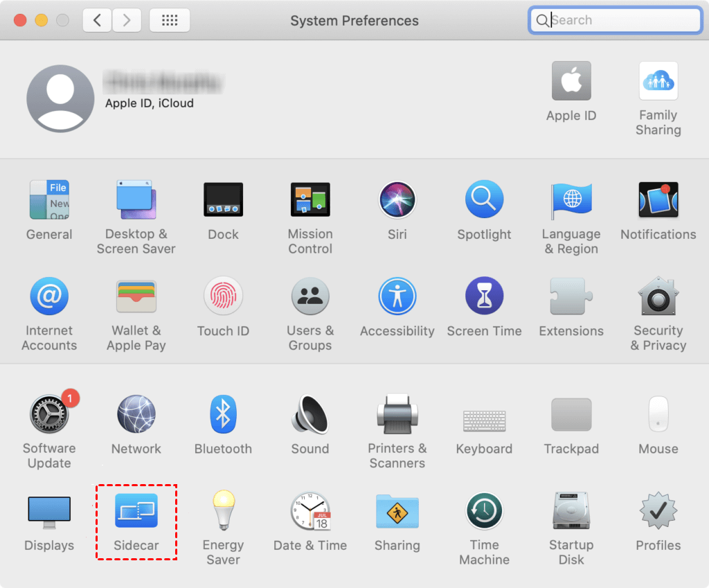Viewport: 709px width, 588px height.
Task: Minimize the System Preferences window
Action: pos(41,20)
